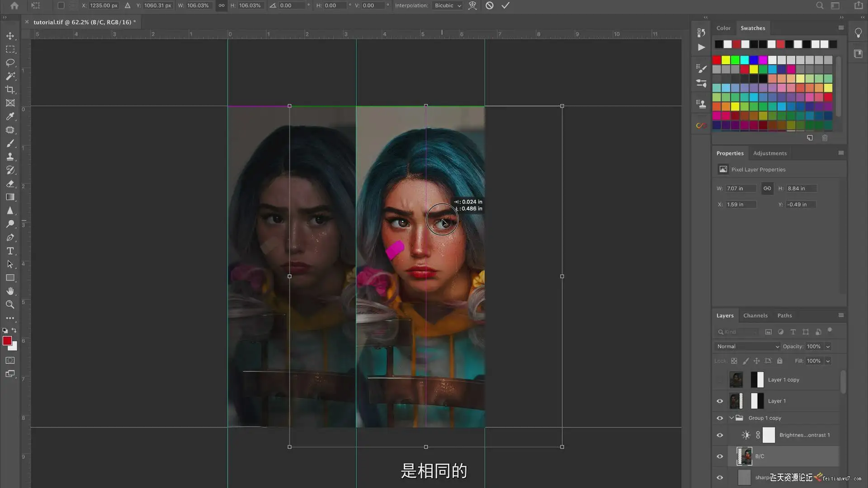Click the red foreground color swatch
Screen dimensions: 868x488
pyautogui.click(x=7, y=341)
